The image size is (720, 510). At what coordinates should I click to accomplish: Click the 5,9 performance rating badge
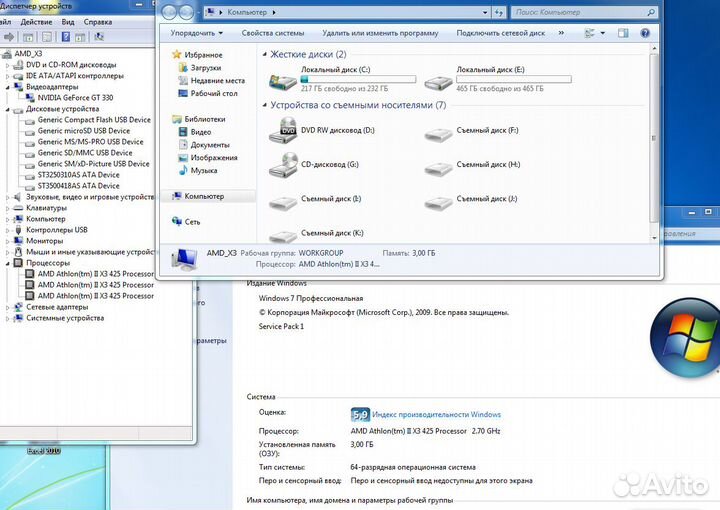360,415
